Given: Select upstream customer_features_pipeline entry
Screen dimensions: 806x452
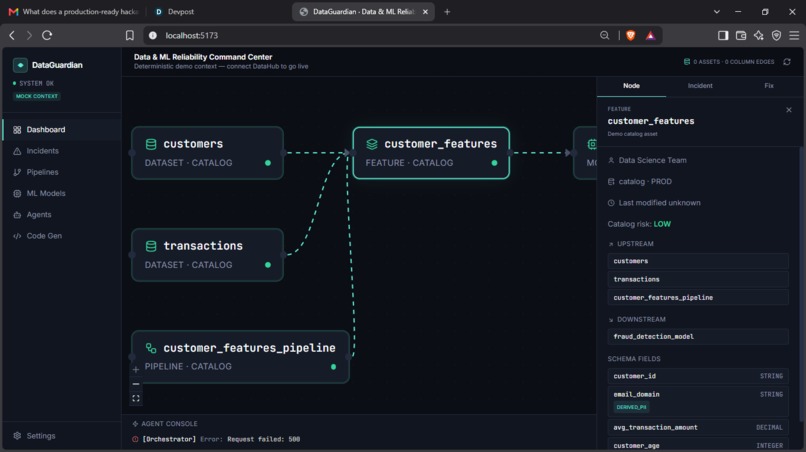Looking at the screenshot, I should coord(698,297).
